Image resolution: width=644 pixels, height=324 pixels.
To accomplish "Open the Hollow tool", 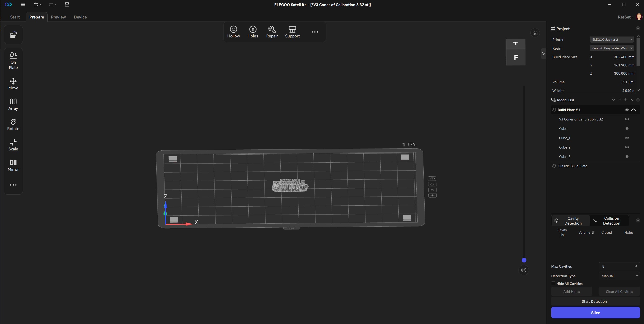I will tap(233, 32).
